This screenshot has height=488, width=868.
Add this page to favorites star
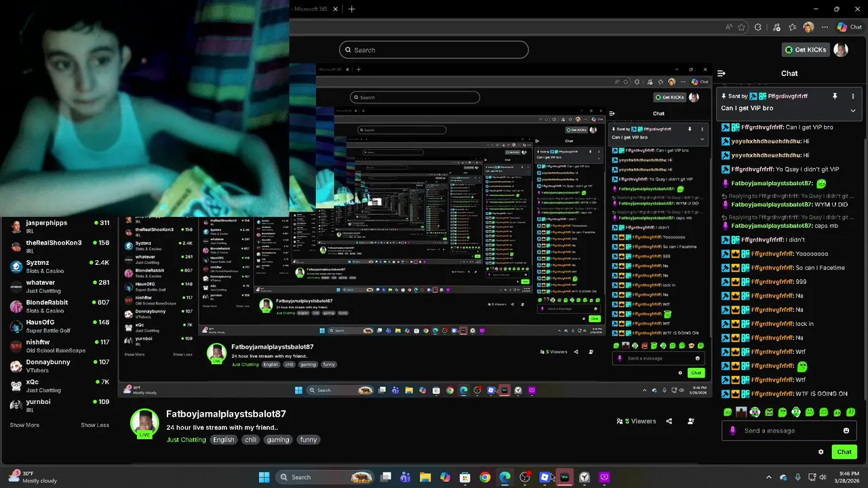(742, 27)
